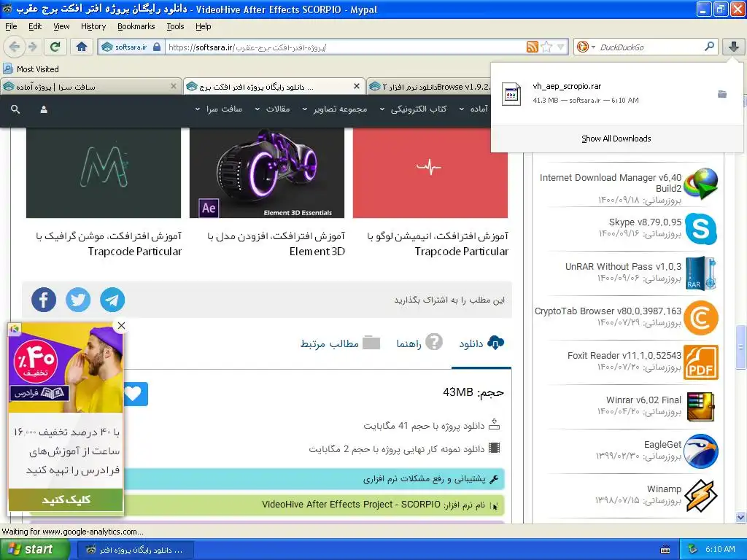Screen dimensions: 747x560
Task: Open the red heartbeat logo thumbnail
Action: pos(430,173)
